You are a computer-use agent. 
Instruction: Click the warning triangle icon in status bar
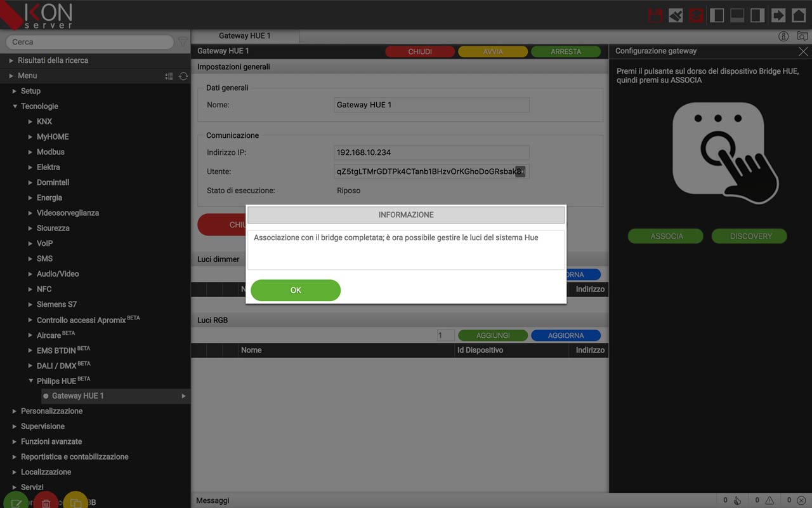[769, 500]
